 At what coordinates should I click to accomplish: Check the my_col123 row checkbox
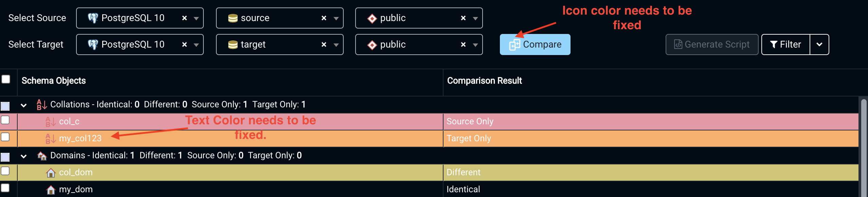pos(5,137)
